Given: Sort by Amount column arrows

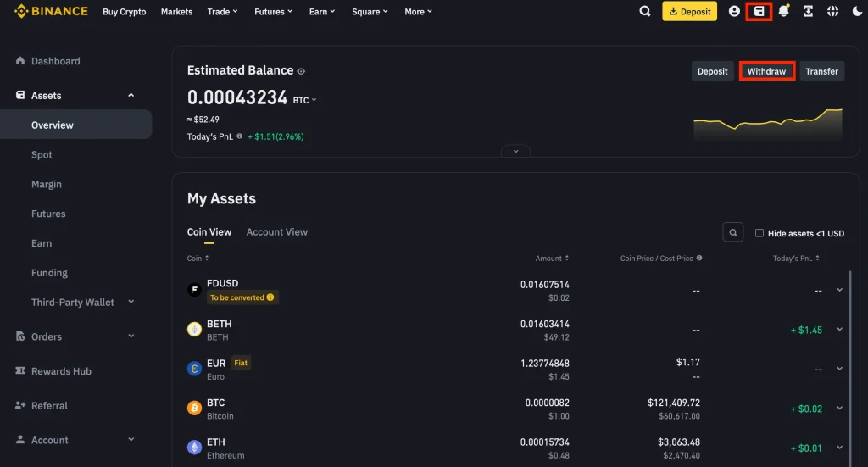Looking at the screenshot, I should tap(566, 258).
